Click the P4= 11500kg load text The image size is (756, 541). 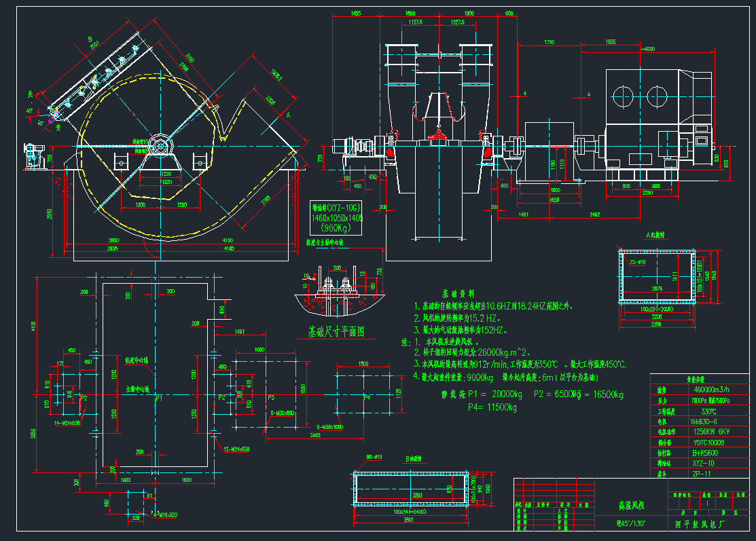492,407
